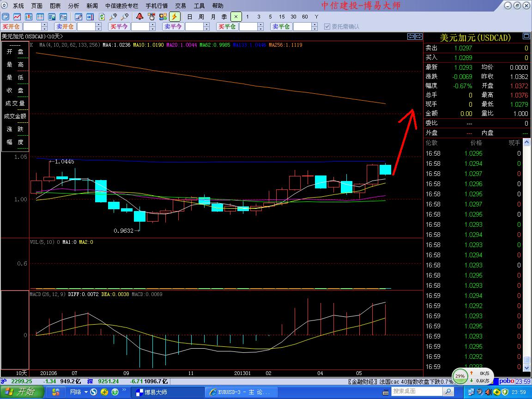Click the 29% memory accelerator ball
Viewport: 532px width, 399px height.
tap(460, 376)
